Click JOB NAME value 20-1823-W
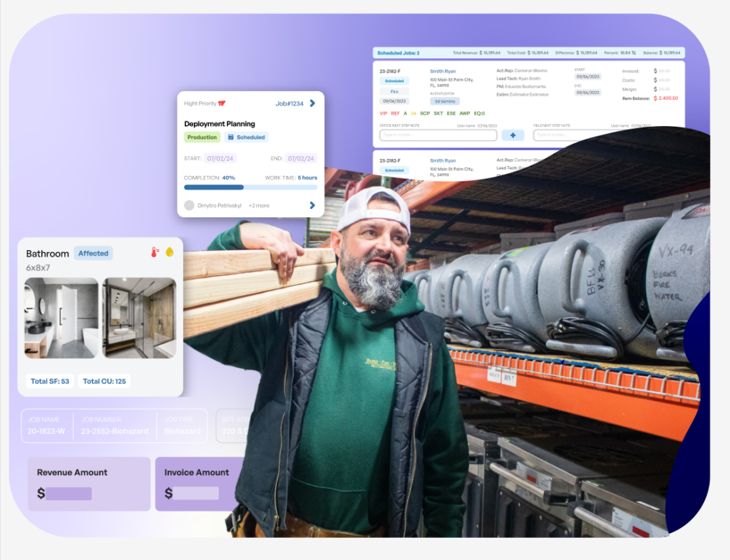730x560 pixels. 46,431
